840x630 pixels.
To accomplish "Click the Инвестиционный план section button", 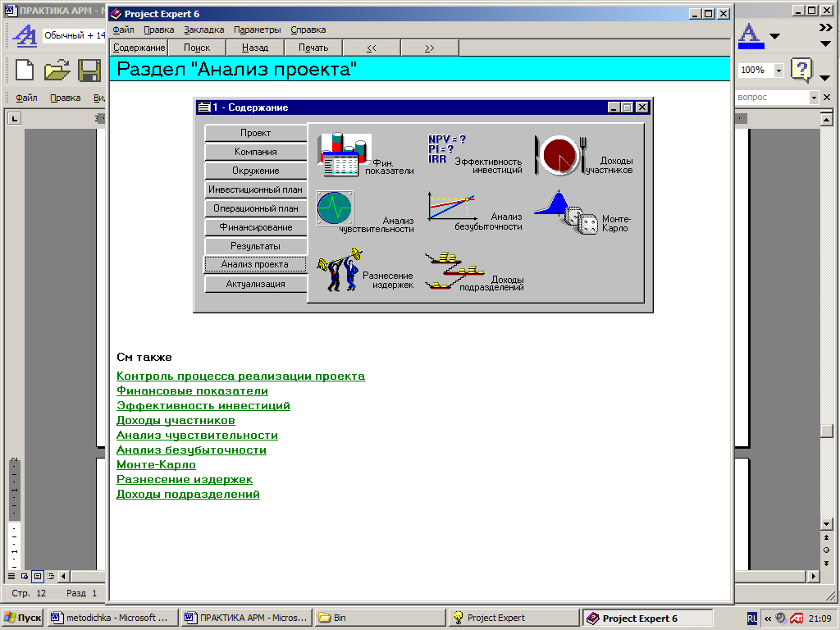I will 256,189.
